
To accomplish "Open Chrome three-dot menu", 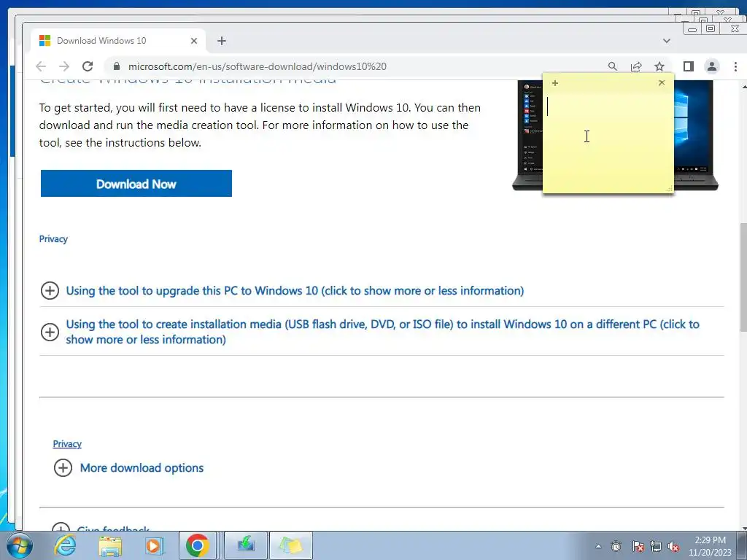I will 735,66.
